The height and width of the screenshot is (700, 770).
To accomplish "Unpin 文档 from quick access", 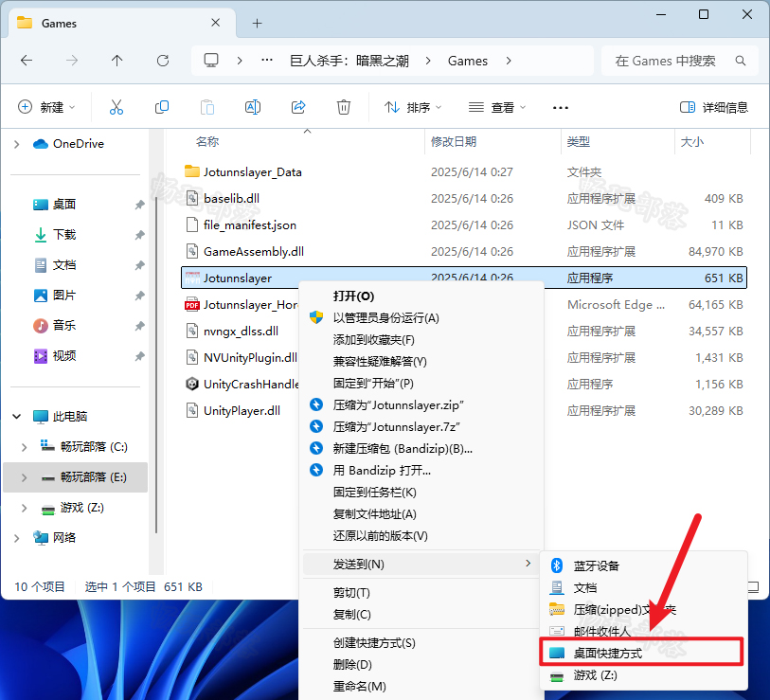I will [x=140, y=265].
